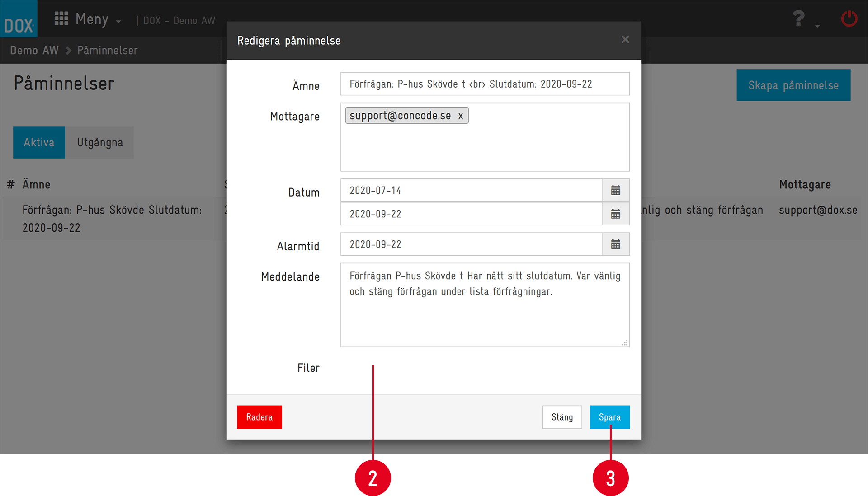Click Påminnelser breadcrumb link
Screen dimensions: 868x496
[108, 50]
